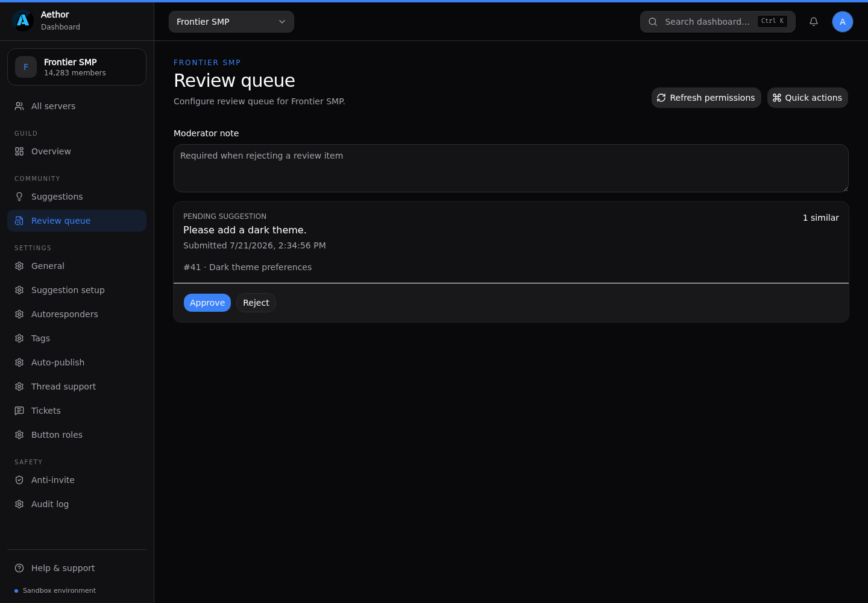Click the Ctrl K shortcut badge
The width and height of the screenshot is (868, 603).
click(772, 21)
